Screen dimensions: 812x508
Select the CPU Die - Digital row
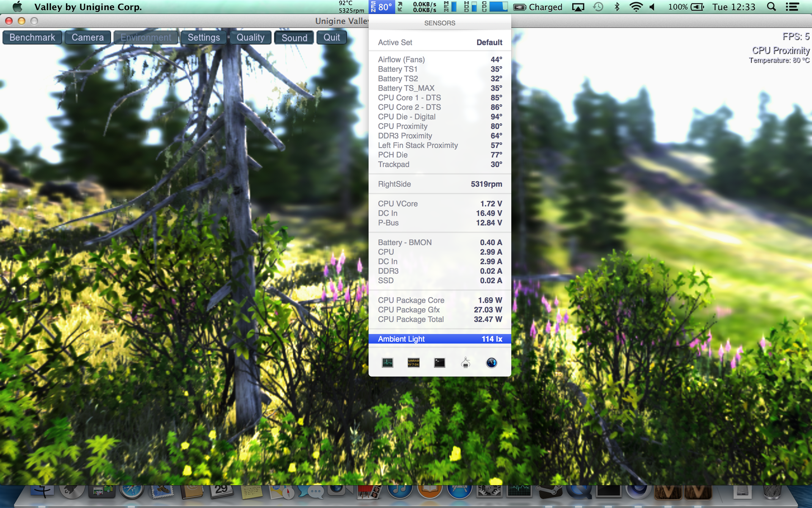(440, 117)
